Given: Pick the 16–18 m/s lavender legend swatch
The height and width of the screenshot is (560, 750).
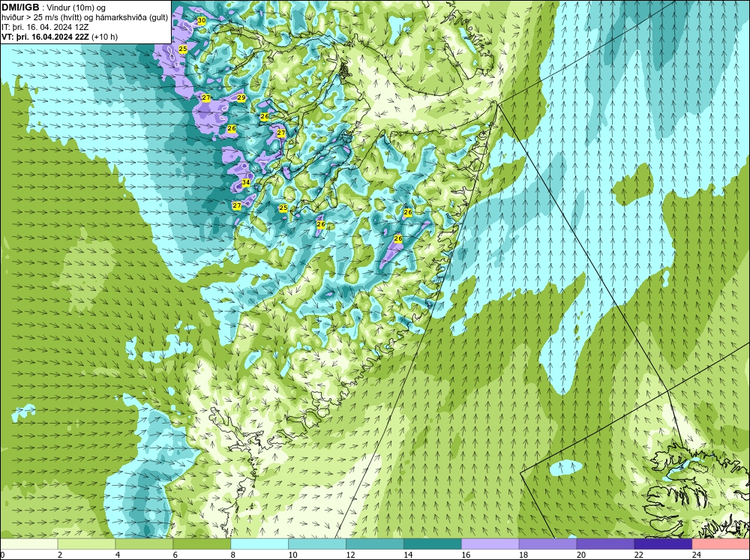Looking at the screenshot, I should point(490,544).
